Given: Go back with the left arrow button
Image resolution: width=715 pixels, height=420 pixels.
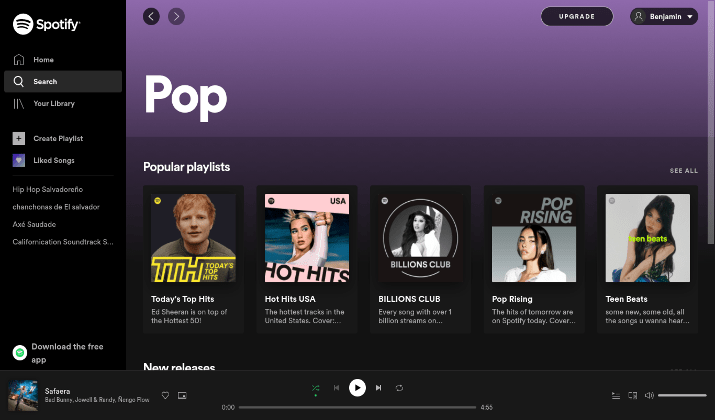Looking at the screenshot, I should [151, 16].
